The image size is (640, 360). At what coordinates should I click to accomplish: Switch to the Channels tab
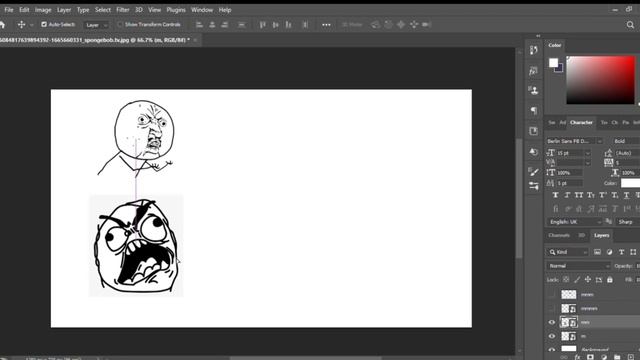pyautogui.click(x=559, y=236)
